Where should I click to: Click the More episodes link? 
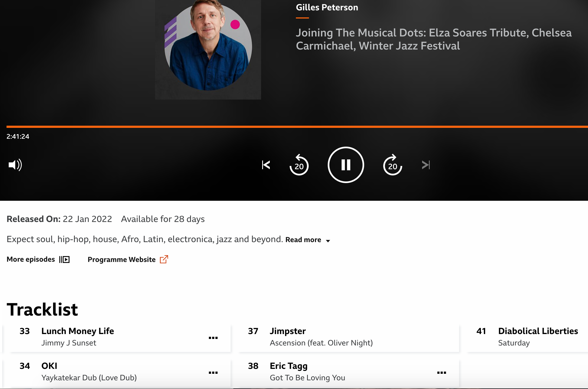31,260
